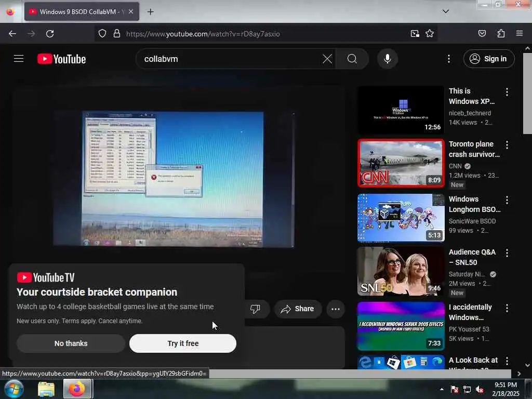532x399 pixels.
Task: Open options menu for This is Windows XP
Action: [507, 92]
